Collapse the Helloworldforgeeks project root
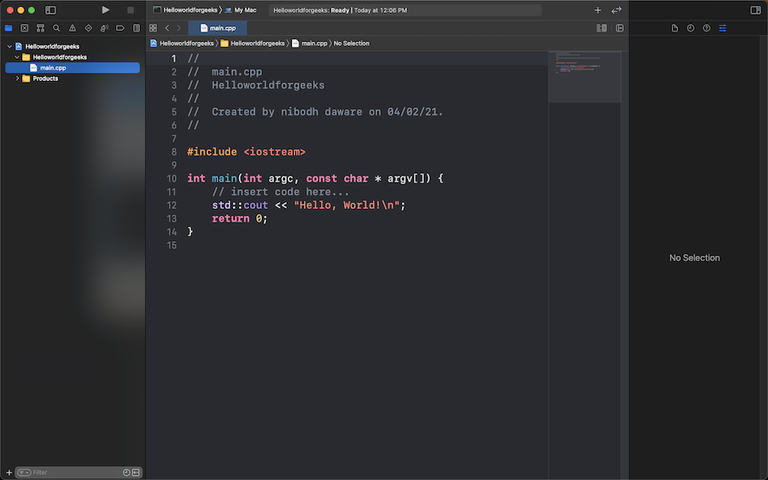This screenshot has height=480, width=768. 9,47
